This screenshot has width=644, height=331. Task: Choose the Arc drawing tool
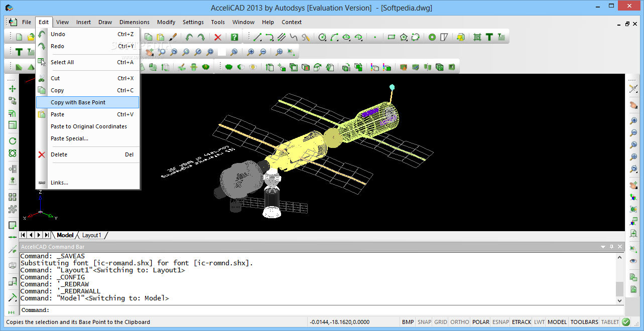[334, 37]
